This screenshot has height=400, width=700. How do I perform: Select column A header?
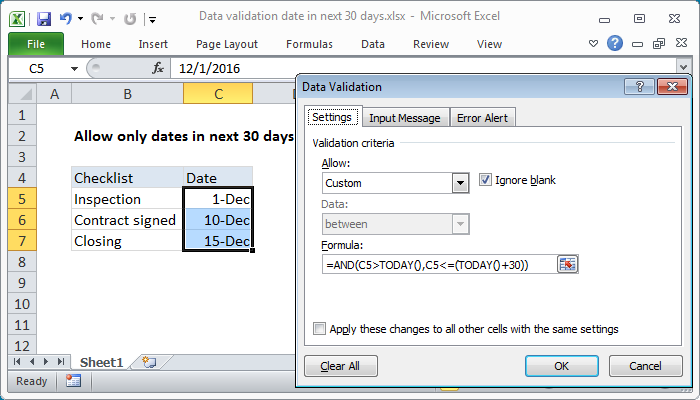[54, 94]
